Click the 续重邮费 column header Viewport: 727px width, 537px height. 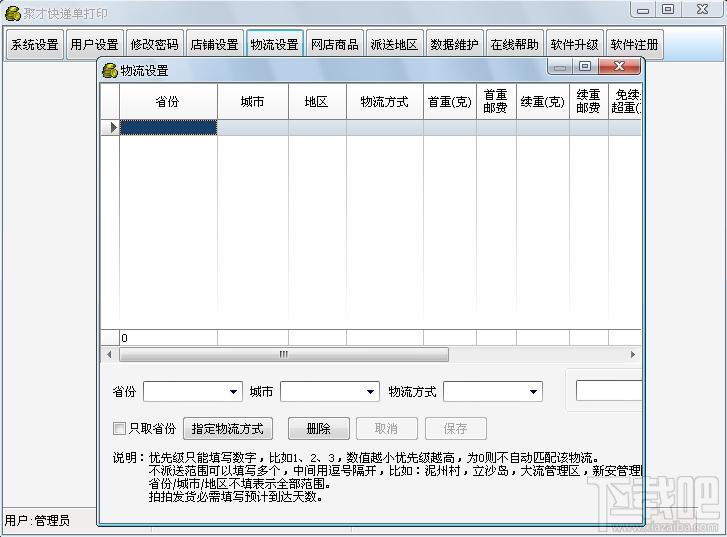[x=589, y=102]
